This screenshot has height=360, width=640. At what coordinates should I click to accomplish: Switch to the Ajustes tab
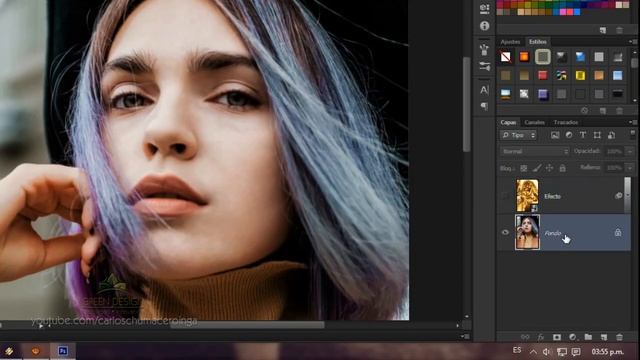click(x=510, y=42)
